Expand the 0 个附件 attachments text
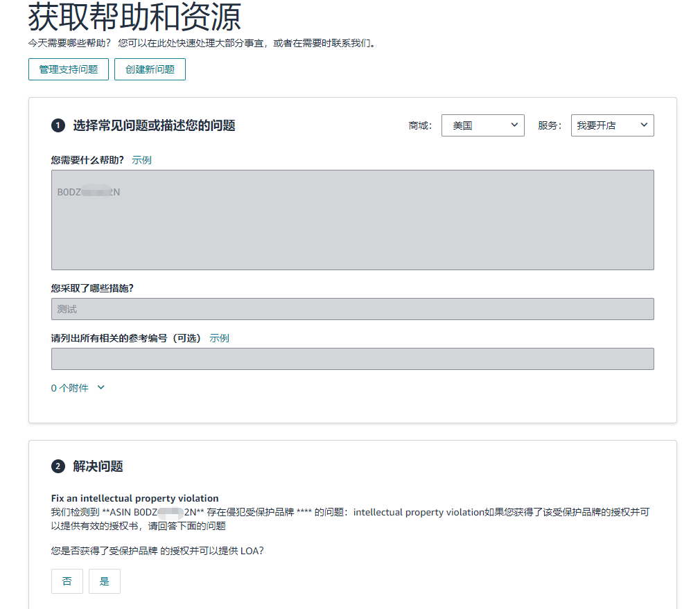Viewport: 700px width, 609px height. pos(70,388)
